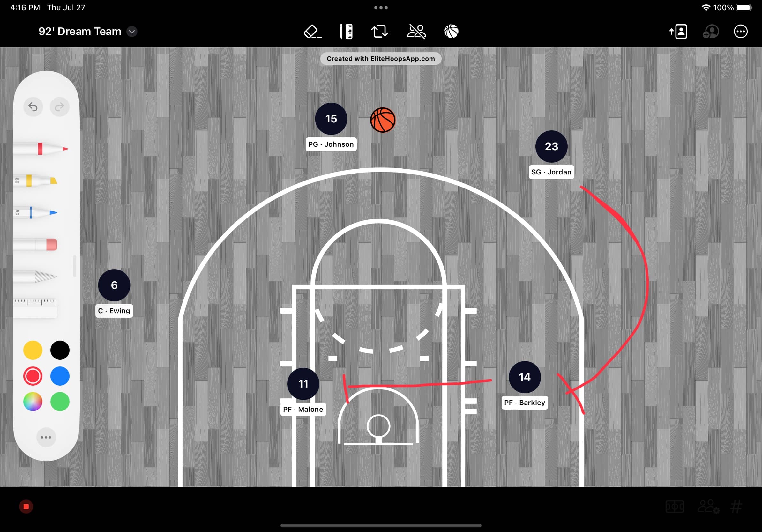Enable the basketball possession tool
Viewport: 762px width, 532px height.
(x=451, y=31)
